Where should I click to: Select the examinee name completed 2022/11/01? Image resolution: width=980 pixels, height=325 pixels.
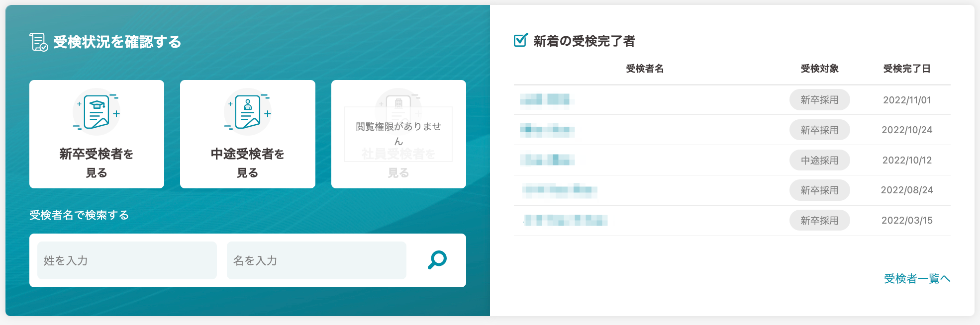[x=545, y=100]
